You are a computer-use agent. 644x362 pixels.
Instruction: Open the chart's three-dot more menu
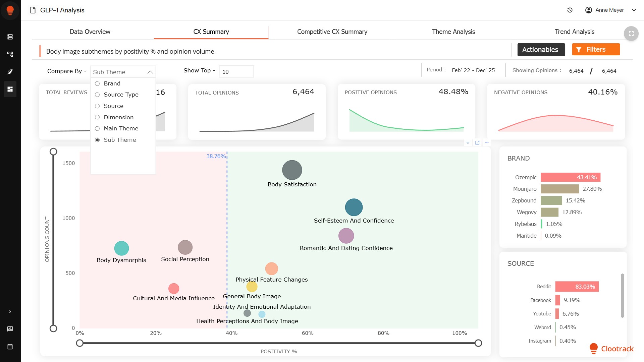tap(486, 143)
